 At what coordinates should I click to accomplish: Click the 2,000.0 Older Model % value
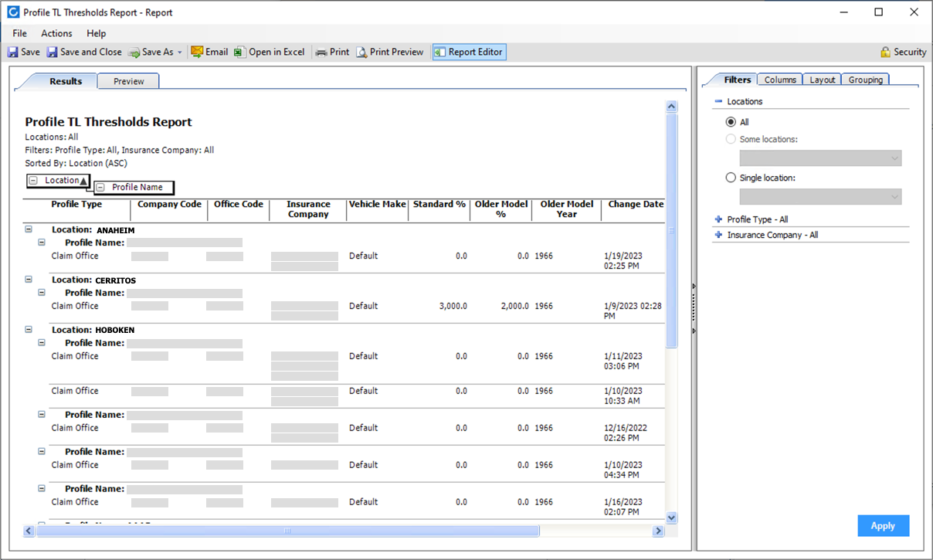(x=514, y=306)
